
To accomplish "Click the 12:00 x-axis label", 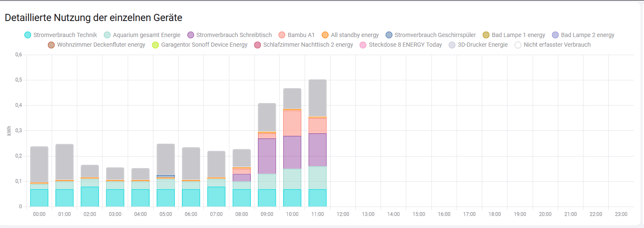I will coord(343,214).
